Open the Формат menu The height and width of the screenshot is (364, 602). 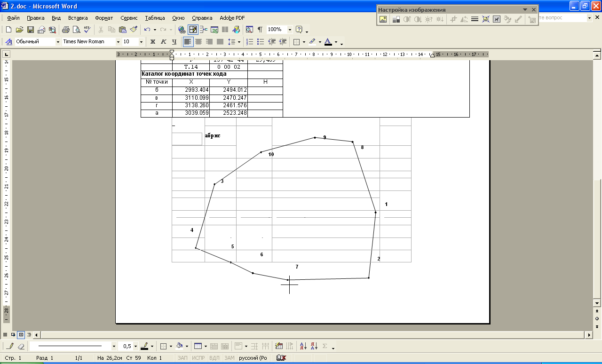pos(104,18)
